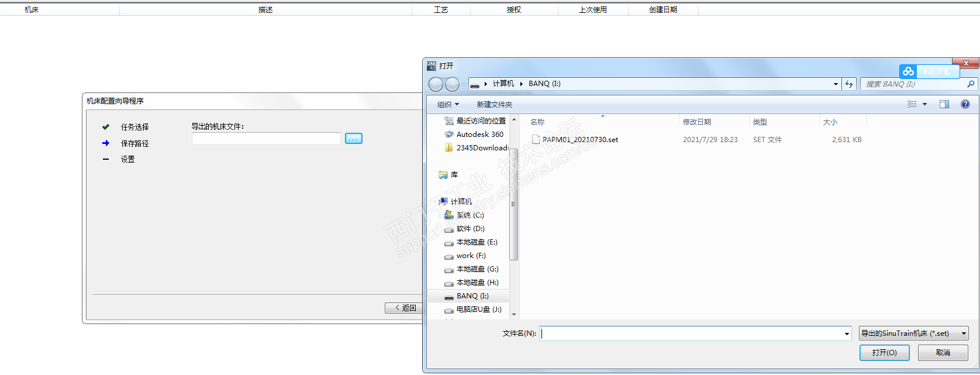Image resolution: width=980 pixels, height=375 pixels.
Task: Click the 上次使用 column header in main window
Action: 593,10
